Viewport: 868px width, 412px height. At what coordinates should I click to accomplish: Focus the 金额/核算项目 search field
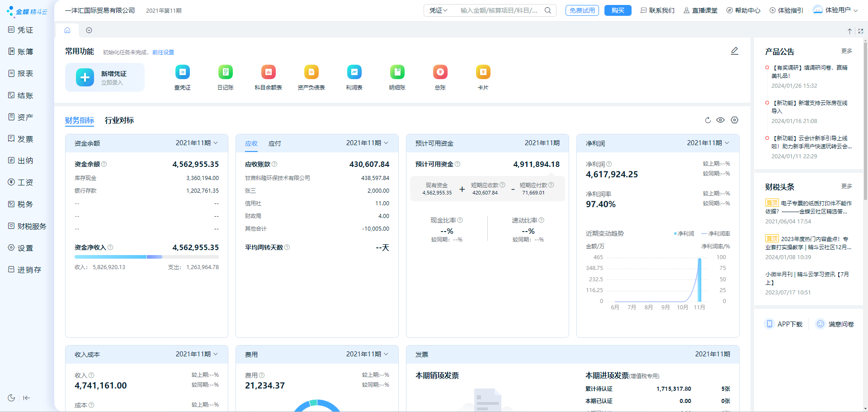(499, 10)
